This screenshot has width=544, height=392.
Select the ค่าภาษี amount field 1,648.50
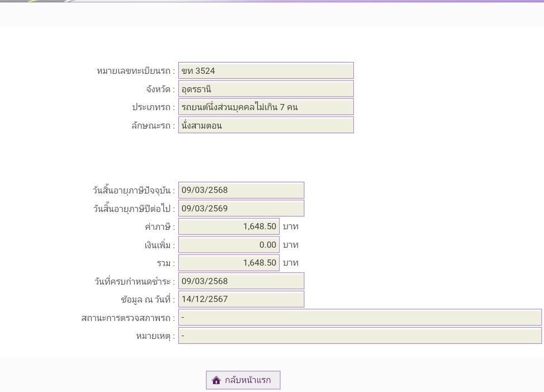229,226
